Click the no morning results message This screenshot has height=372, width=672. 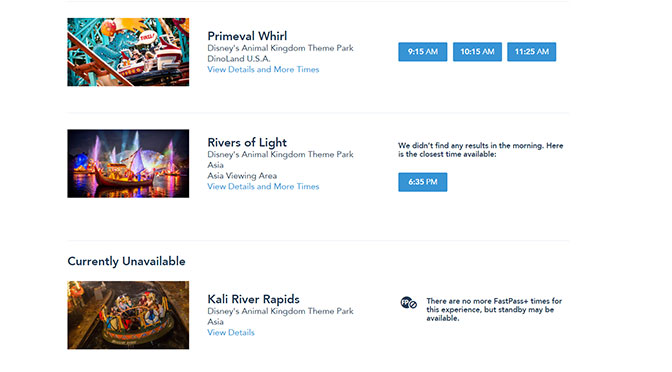click(x=480, y=150)
